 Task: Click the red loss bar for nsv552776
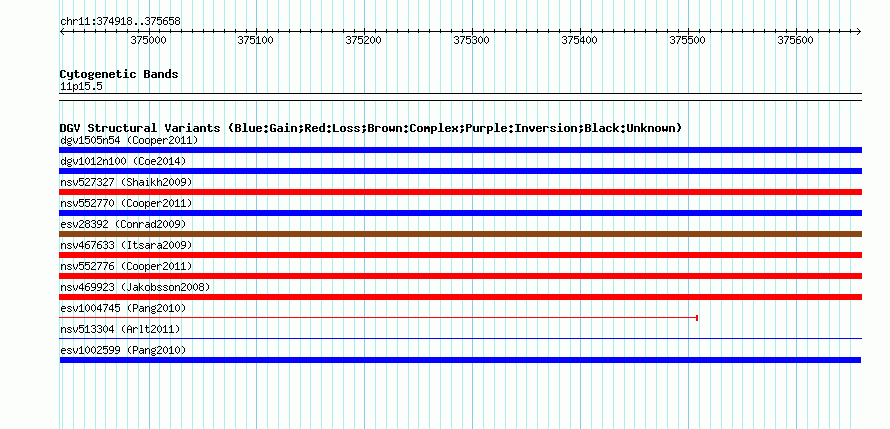point(460,276)
